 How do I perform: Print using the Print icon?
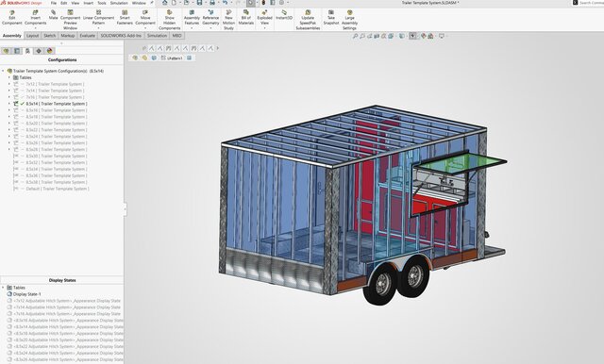pyautogui.click(x=212, y=3)
